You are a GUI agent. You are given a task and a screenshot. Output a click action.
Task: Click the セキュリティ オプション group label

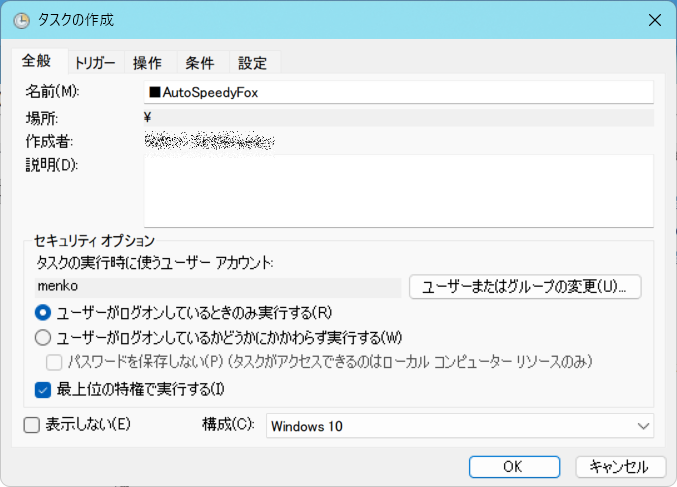click(x=94, y=240)
